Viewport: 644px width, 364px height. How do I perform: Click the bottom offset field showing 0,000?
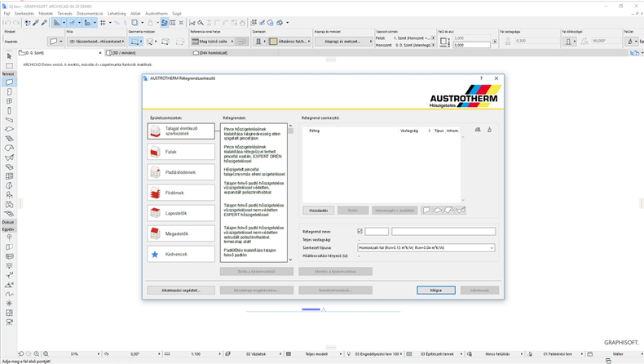(x=471, y=45)
